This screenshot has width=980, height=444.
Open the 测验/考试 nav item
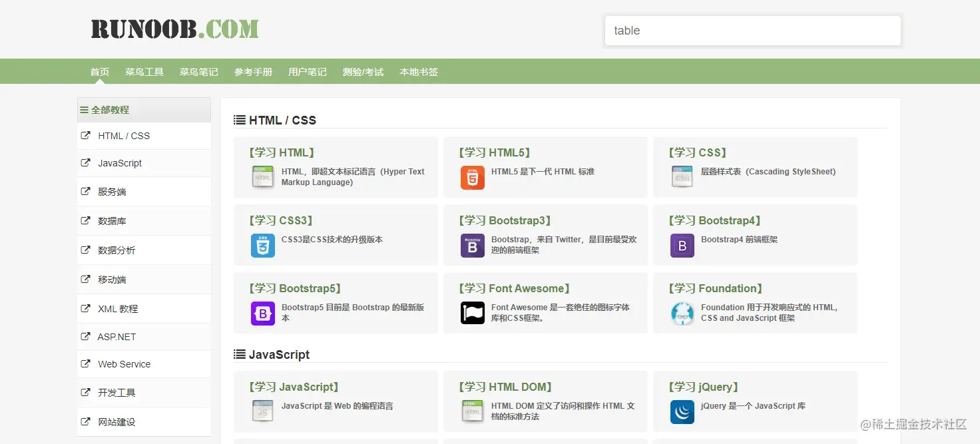click(x=363, y=72)
